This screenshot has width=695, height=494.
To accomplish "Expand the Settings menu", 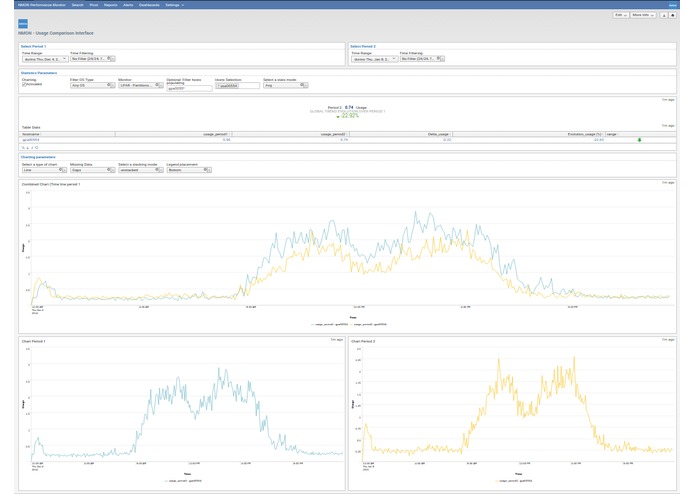I will click(x=174, y=5).
